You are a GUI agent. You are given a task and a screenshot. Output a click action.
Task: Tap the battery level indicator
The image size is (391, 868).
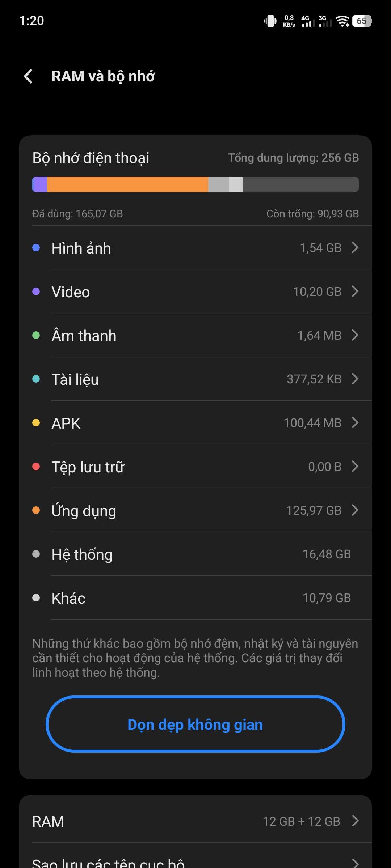pyautogui.click(x=362, y=21)
